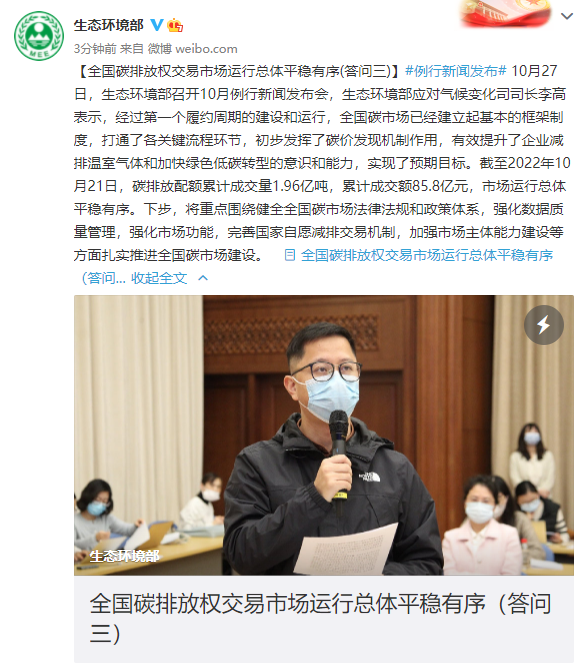Open the 生态环境部 account name

[x=109, y=25]
